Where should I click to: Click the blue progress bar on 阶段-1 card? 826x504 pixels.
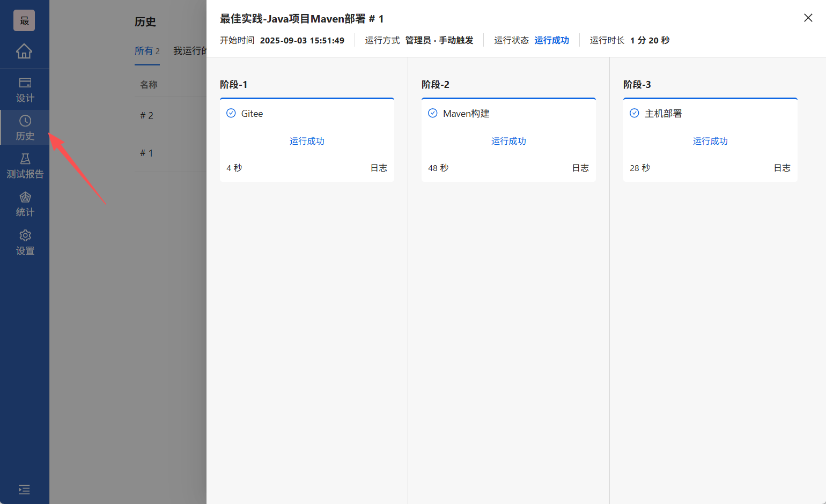[x=307, y=99]
